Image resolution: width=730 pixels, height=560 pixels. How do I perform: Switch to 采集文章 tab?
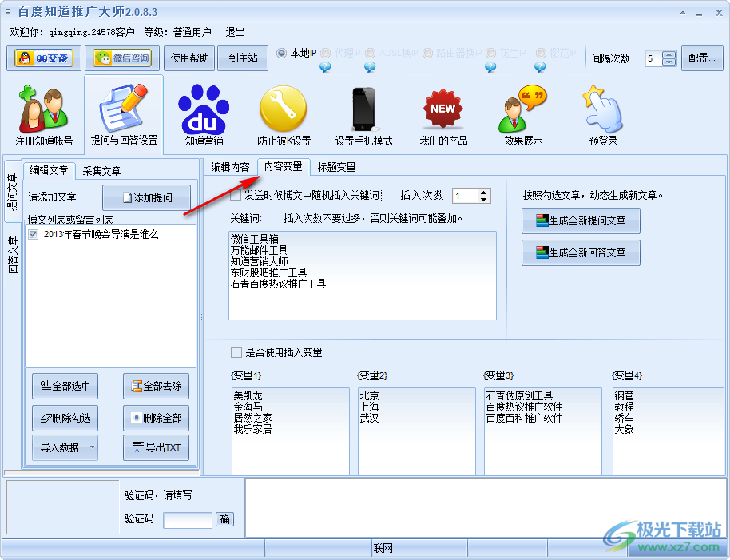point(101,171)
